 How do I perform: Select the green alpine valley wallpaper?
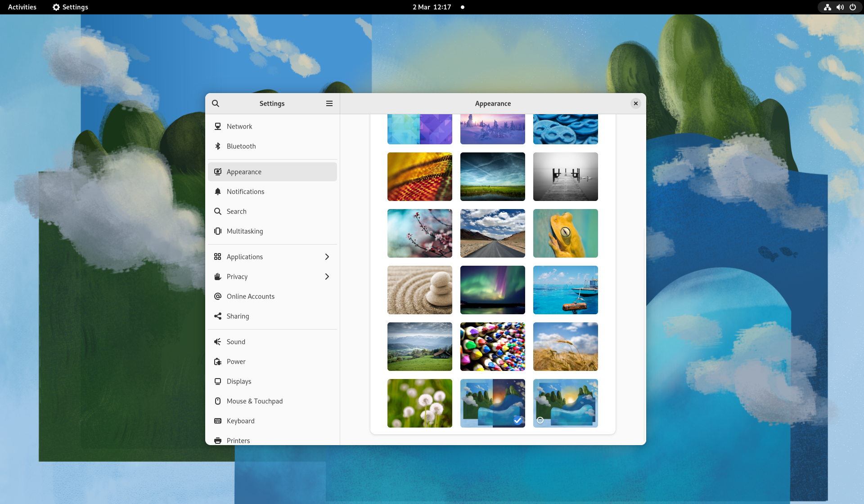point(420,347)
